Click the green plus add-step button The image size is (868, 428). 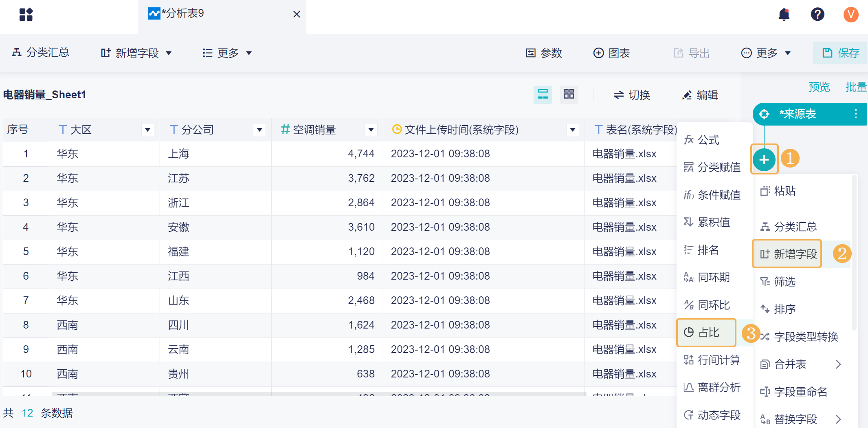(x=764, y=159)
